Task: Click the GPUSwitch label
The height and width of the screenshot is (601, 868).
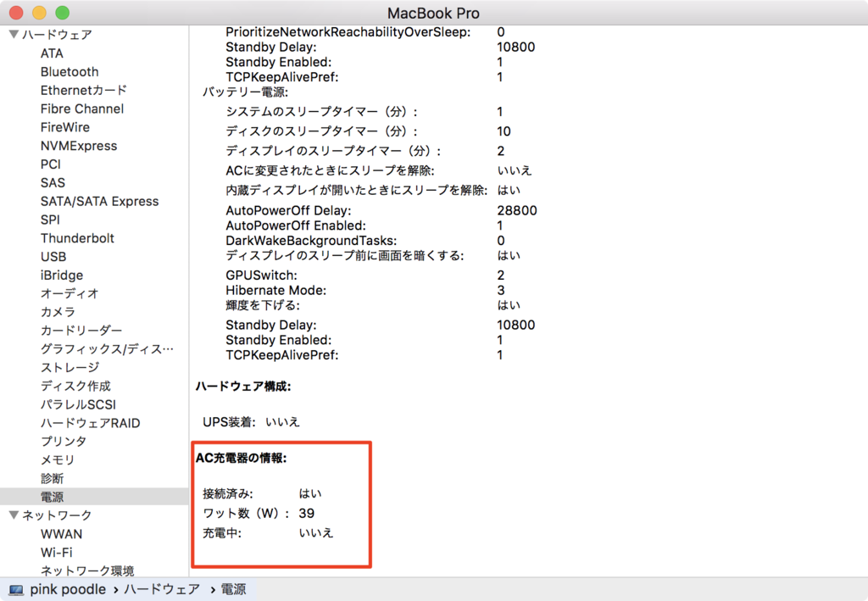Action: (x=261, y=275)
